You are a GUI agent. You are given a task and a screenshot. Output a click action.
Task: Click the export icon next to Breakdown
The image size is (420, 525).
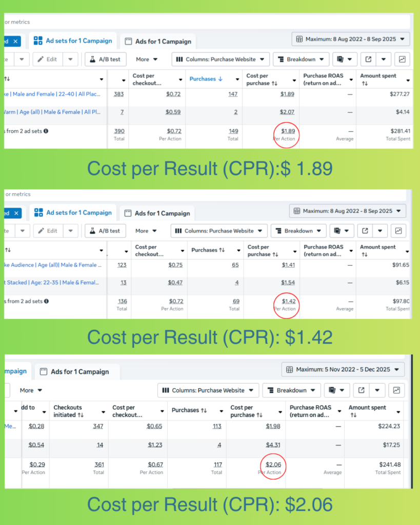(x=368, y=59)
